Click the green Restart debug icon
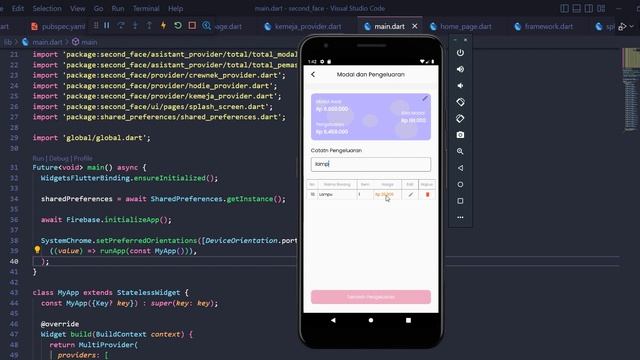 tap(178, 26)
